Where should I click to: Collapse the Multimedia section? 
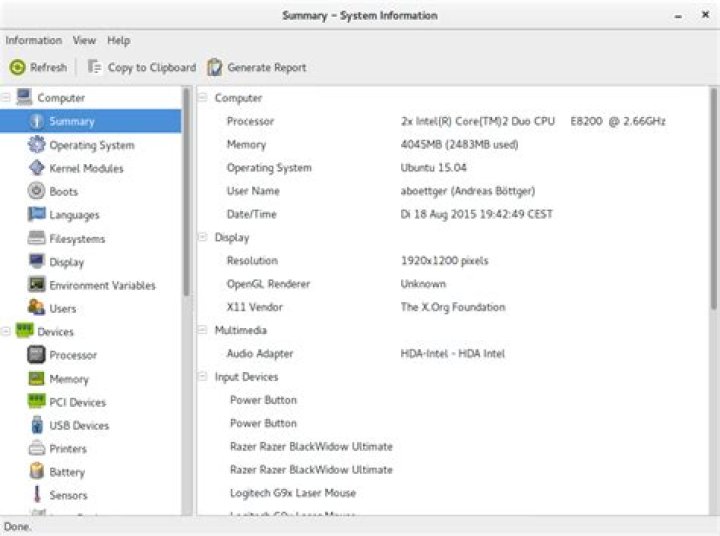[202, 330]
